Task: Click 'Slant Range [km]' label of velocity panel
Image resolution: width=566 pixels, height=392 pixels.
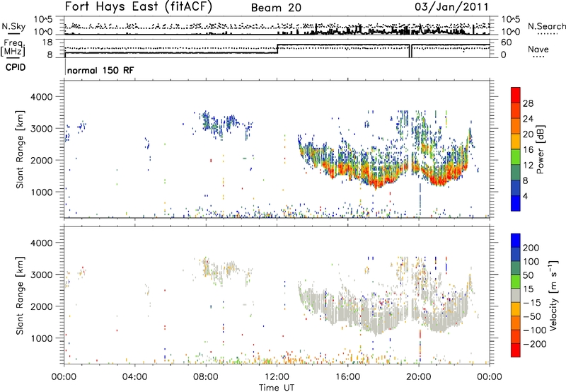Action: tap(20, 296)
